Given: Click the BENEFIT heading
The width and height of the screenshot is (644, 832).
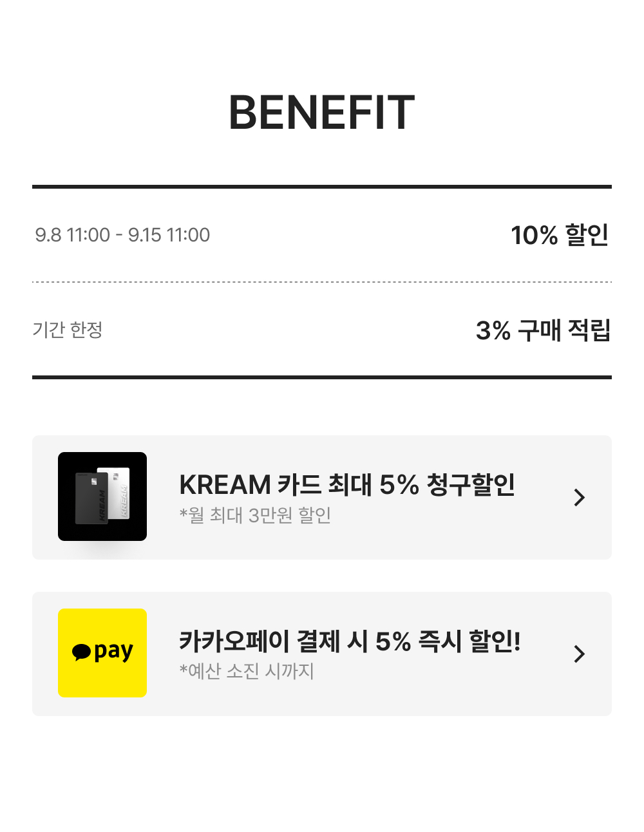Looking at the screenshot, I should 321,113.
